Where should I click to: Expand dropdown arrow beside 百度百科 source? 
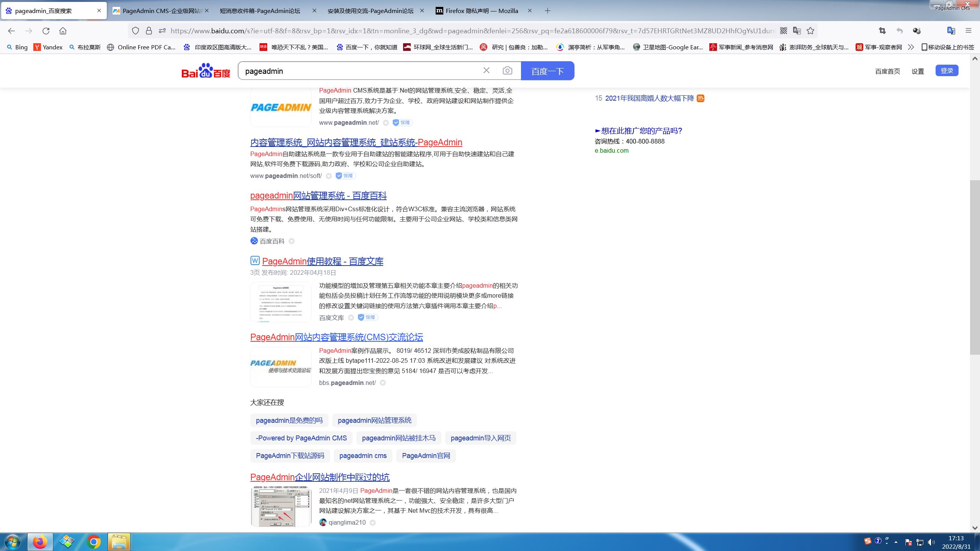click(292, 241)
